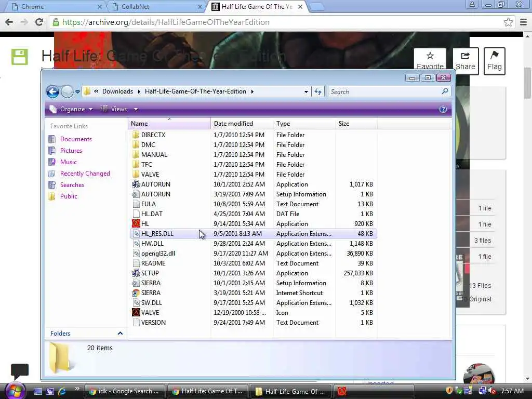Open the Chrome hamburger menu

(523, 22)
